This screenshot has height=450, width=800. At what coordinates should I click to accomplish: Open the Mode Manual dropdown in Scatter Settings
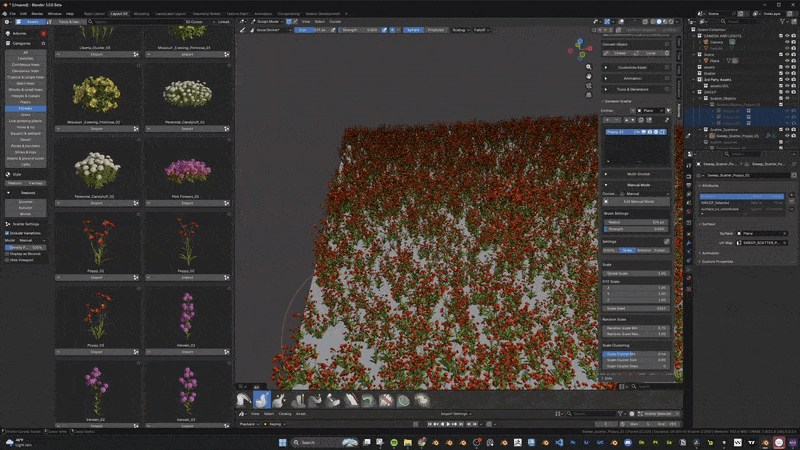pos(32,240)
